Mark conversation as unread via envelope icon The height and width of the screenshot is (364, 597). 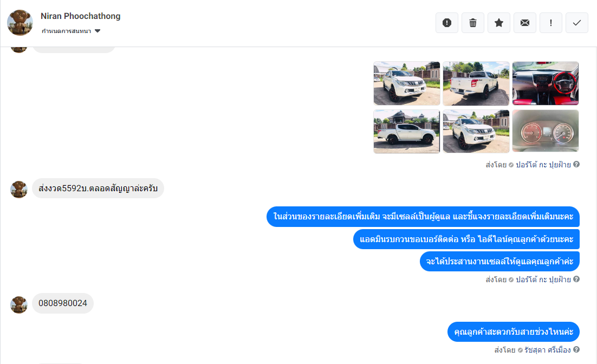pos(524,23)
